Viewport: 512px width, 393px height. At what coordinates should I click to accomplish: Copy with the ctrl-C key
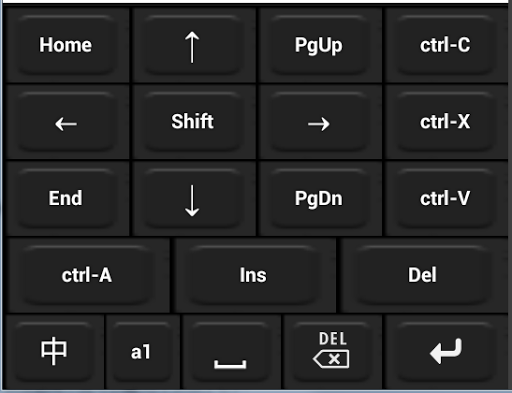(446, 45)
